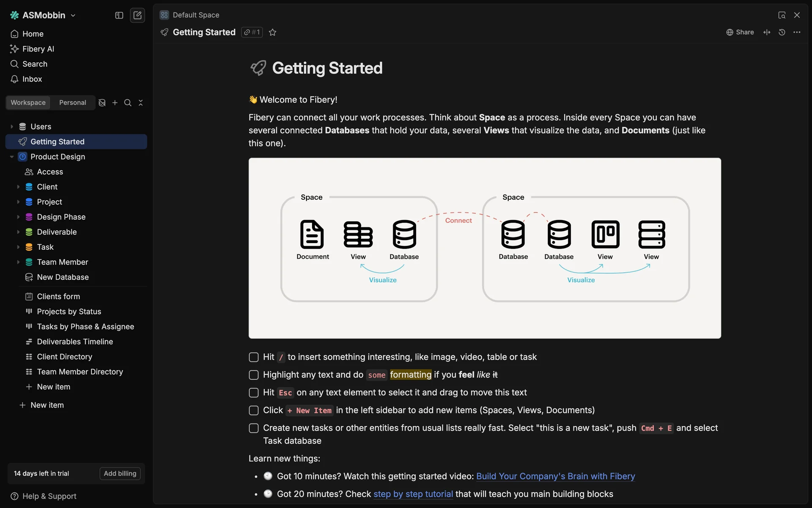Open version history clock icon
The image size is (812, 508).
point(782,32)
